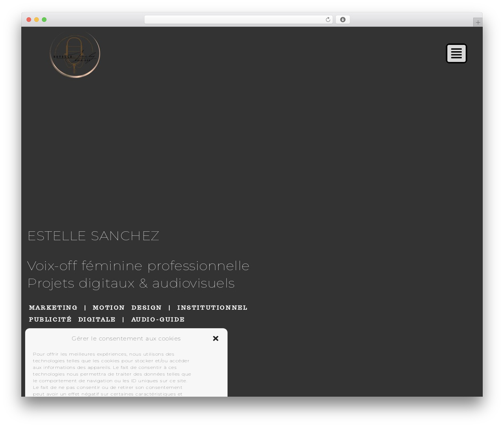Click 'Gérer le consentement aux cookies' title
504x427 pixels.
tap(126, 338)
